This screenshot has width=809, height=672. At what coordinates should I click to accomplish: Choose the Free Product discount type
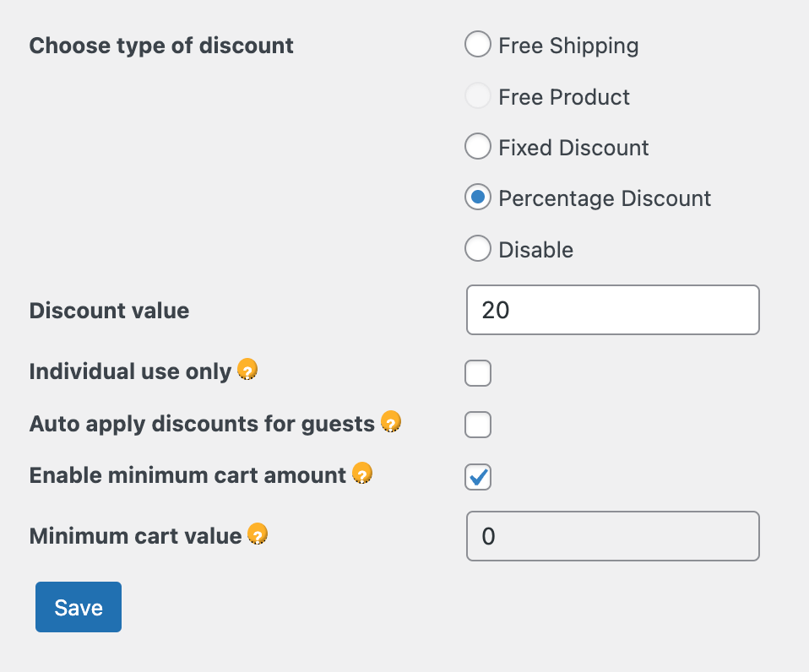(478, 95)
